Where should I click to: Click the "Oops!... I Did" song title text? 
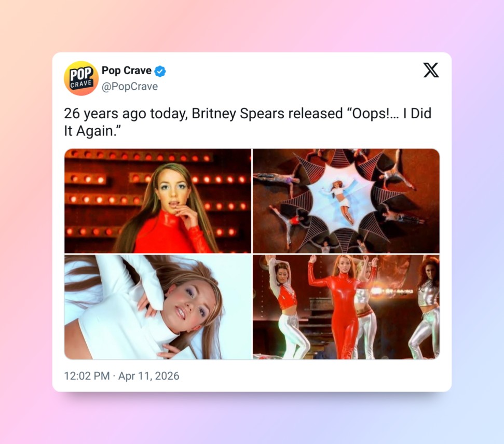pyautogui.click(x=389, y=114)
